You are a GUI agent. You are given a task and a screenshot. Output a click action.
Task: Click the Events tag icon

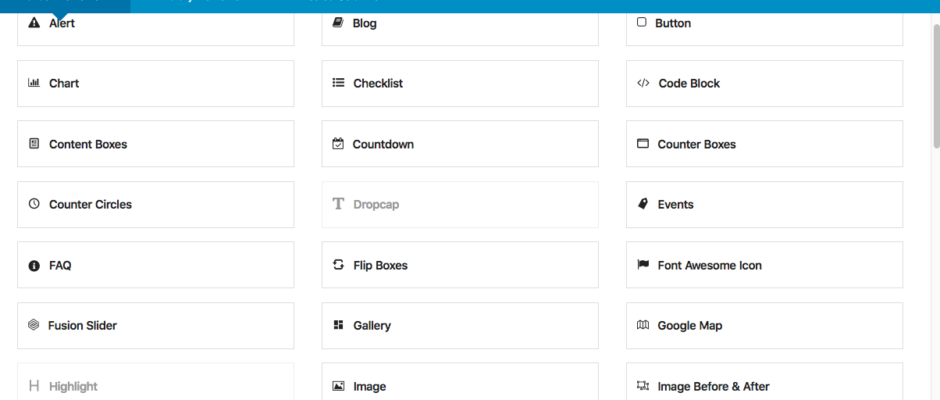coord(643,205)
